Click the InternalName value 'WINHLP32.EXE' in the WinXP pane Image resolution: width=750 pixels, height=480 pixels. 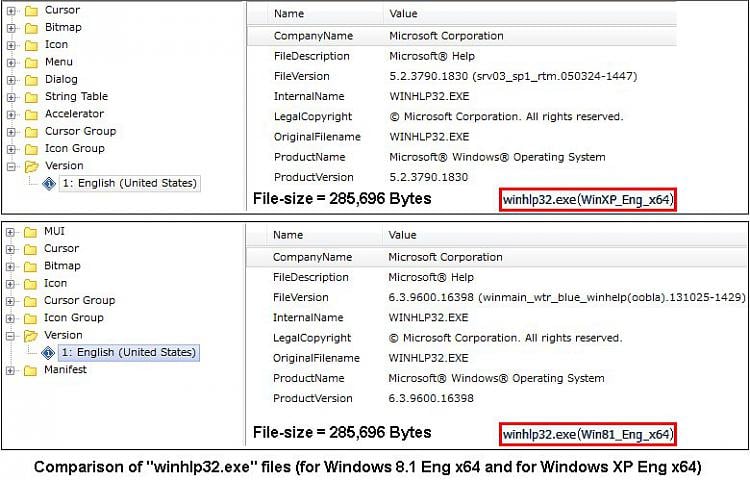pos(429,96)
